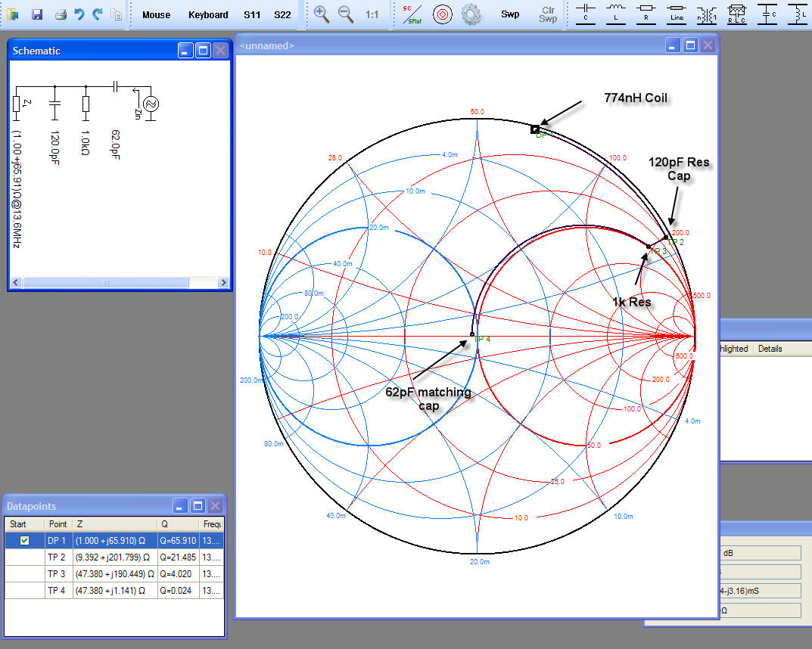Select the TP 3 row label
812x649 pixels.
(57, 573)
